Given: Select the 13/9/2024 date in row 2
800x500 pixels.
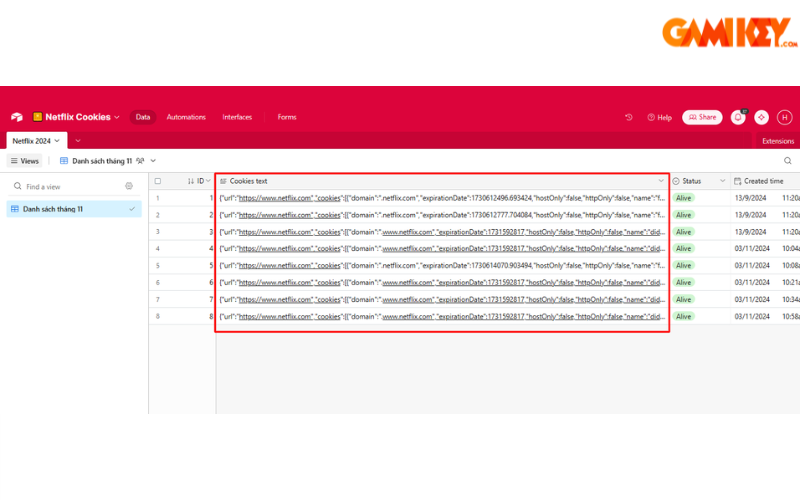Looking at the screenshot, I should coord(751,215).
